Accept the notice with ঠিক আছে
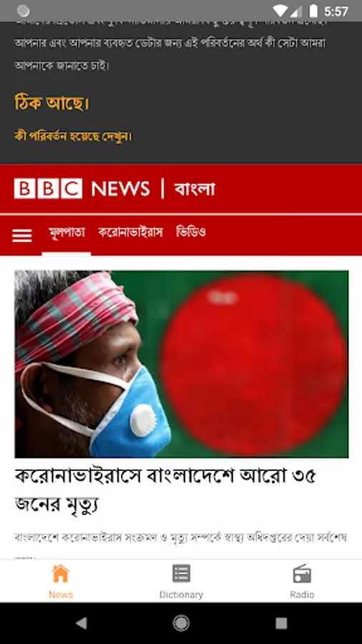The image size is (362, 644). (x=52, y=102)
